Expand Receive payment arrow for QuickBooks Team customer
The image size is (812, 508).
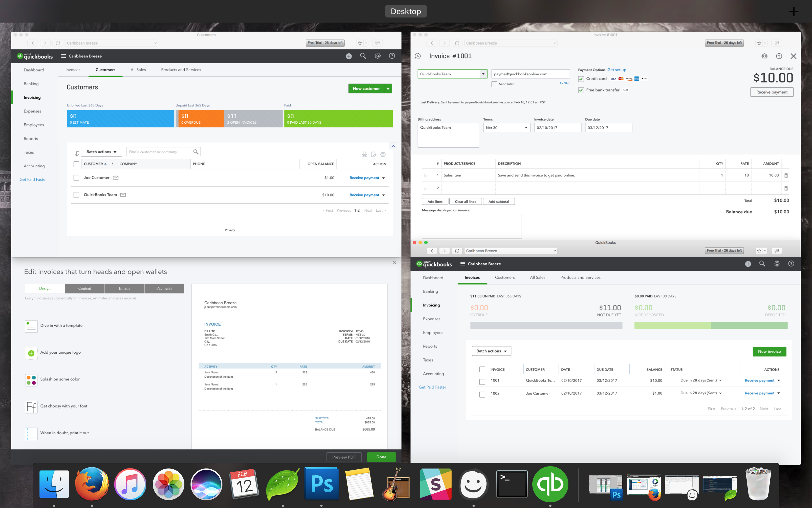[383, 195]
